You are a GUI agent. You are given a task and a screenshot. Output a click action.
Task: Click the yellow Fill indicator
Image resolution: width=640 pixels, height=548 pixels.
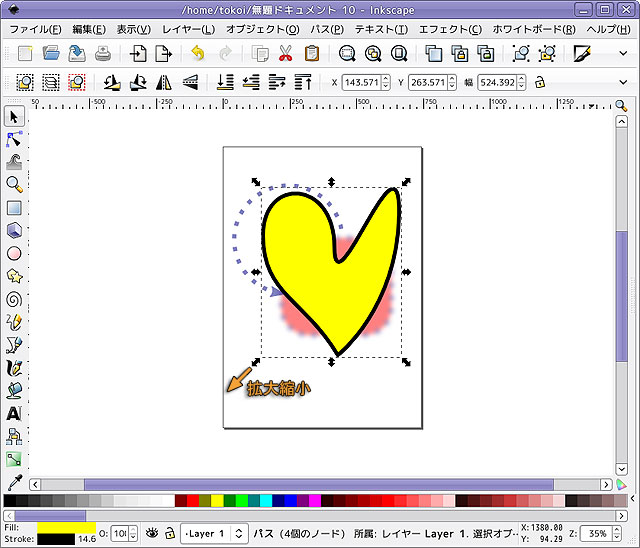tap(66, 526)
